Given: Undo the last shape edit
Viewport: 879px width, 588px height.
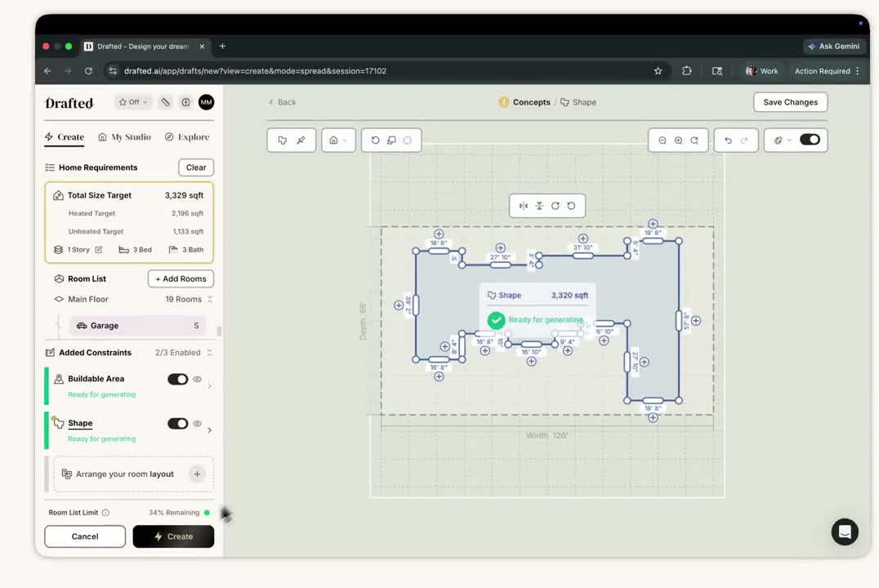Looking at the screenshot, I should (x=728, y=140).
